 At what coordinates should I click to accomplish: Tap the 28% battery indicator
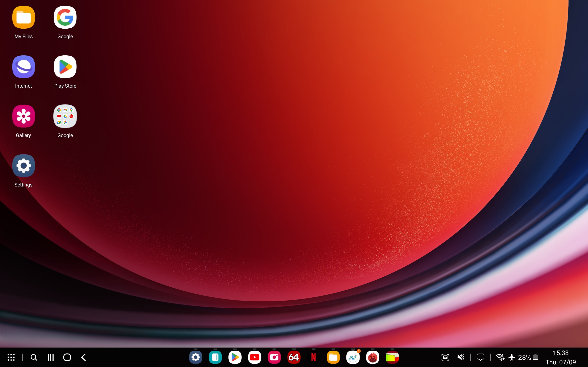click(x=528, y=357)
